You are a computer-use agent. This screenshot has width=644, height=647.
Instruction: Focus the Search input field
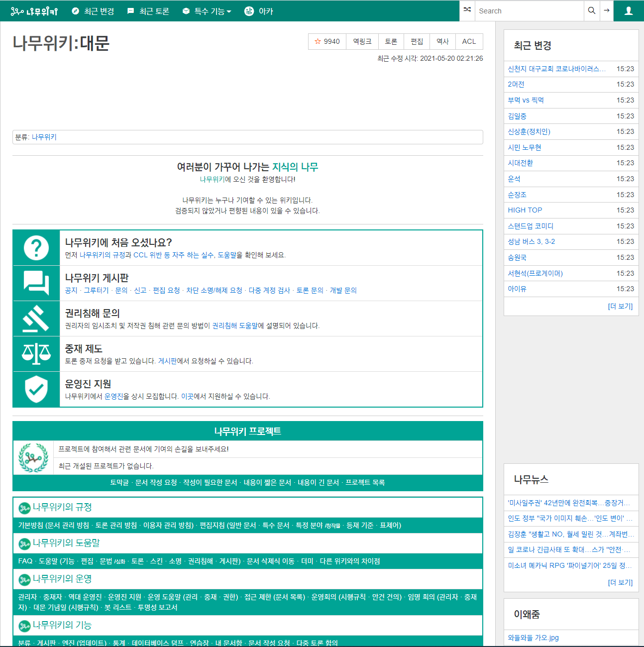tap(529, 10)
